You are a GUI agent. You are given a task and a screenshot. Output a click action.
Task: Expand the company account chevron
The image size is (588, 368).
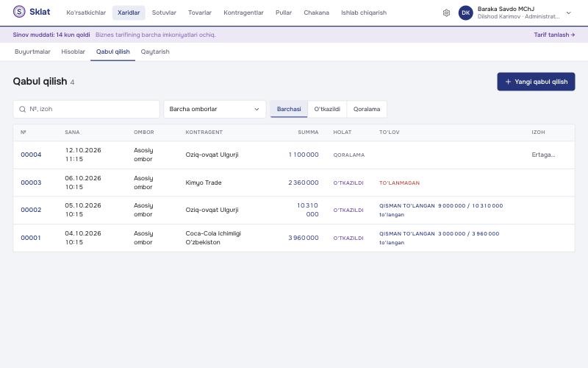point(568,13)
